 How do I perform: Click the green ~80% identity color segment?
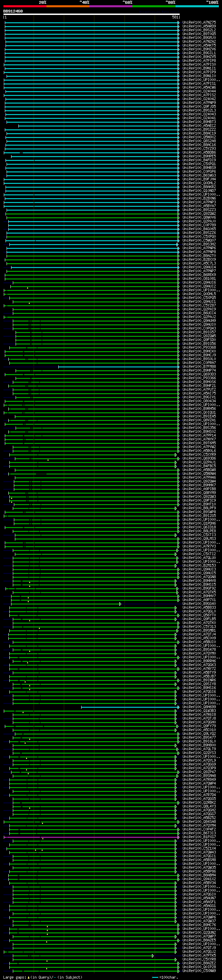tap(154, 6)
